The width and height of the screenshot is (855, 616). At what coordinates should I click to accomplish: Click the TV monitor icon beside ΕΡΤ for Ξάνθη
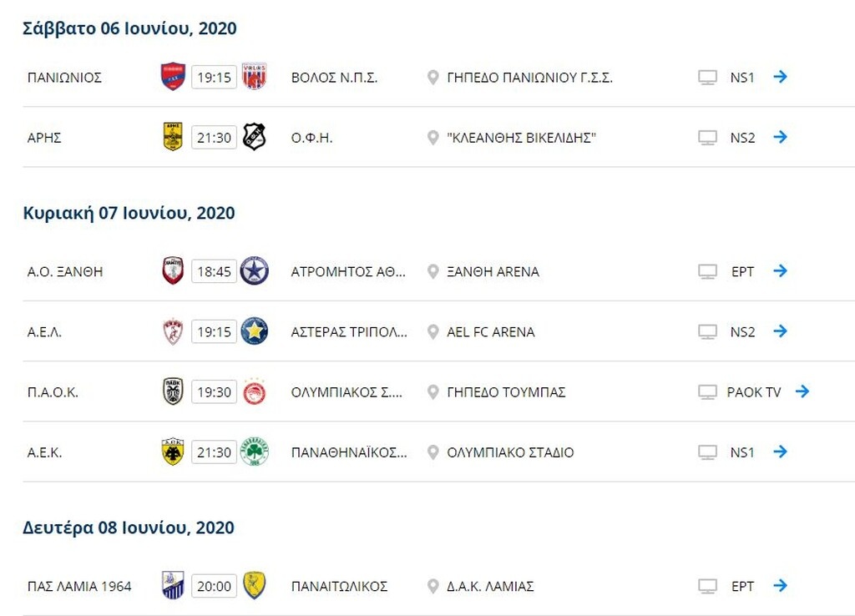tap(707, 271)
